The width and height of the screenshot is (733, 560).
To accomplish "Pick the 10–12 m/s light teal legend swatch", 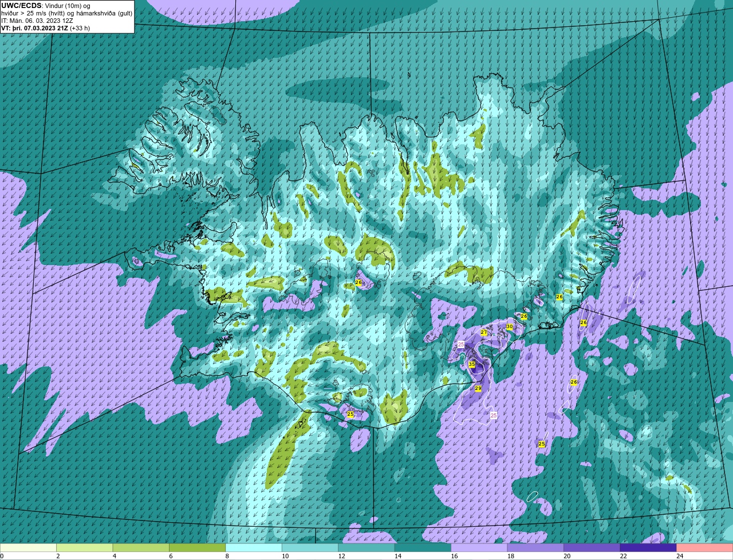I will coord(310,548).
